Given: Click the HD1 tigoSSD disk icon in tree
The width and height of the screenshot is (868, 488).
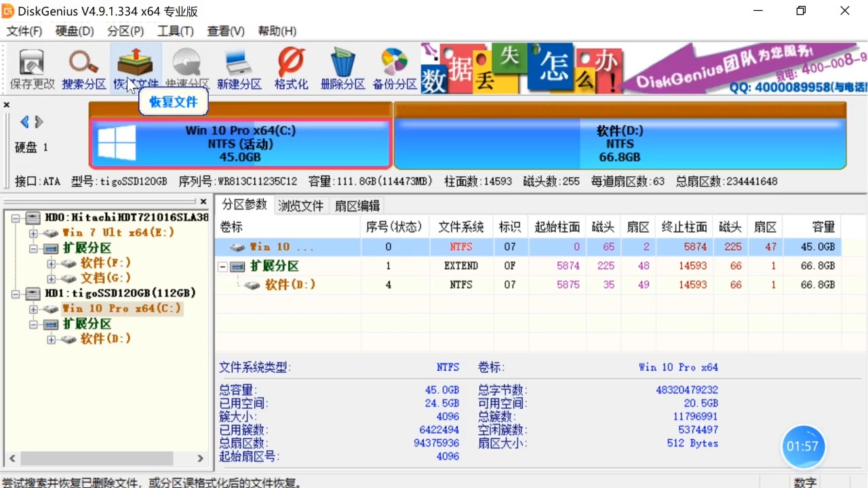Looking at the screenshot, I should pos(33,293).
